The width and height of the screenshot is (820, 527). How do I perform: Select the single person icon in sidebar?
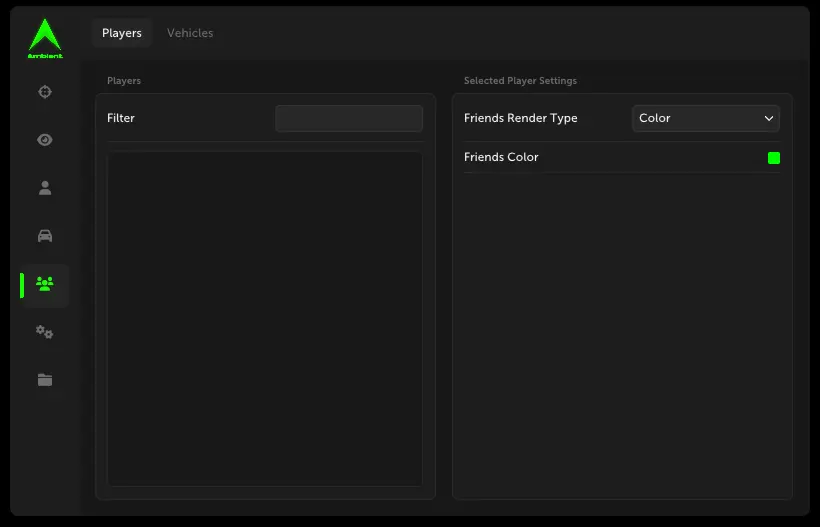[44, 188]
